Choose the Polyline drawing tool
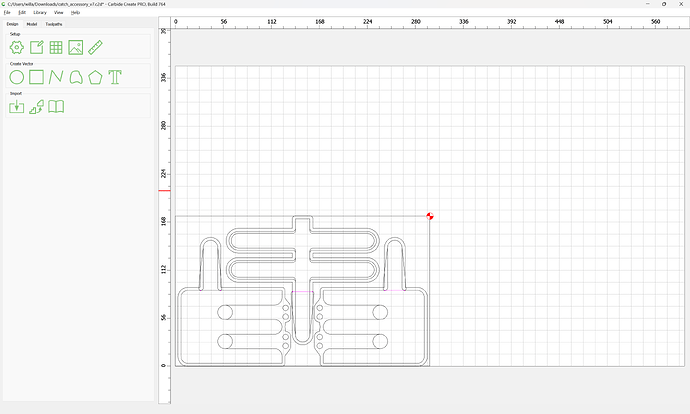The image size is (690, 414). [56, 77]
